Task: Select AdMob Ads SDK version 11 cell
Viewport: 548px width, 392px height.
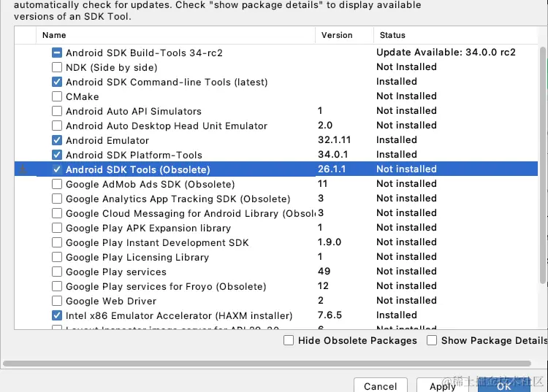Action: (x=322, y=184)
